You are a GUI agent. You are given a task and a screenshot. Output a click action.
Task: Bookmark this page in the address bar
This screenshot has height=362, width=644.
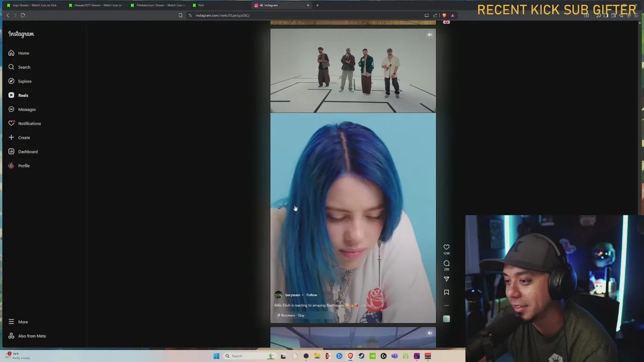pyautogui.click(x=180, y=15)
